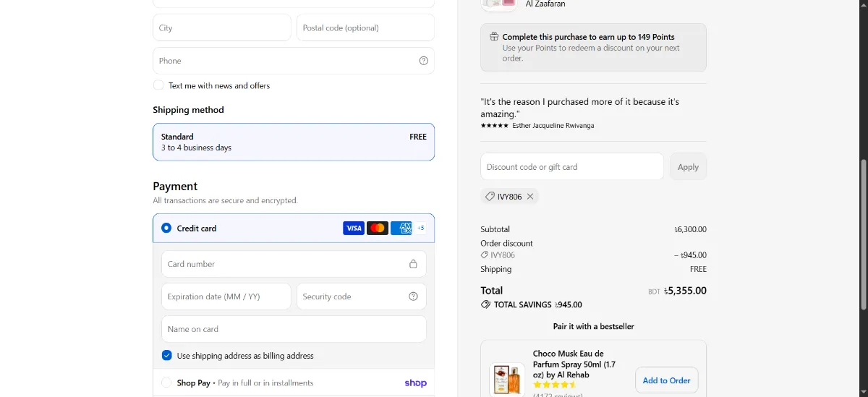868x397 pixels.
Task: Remove the IVY806 discount code with the X
Action: click(x=530, y=197)
